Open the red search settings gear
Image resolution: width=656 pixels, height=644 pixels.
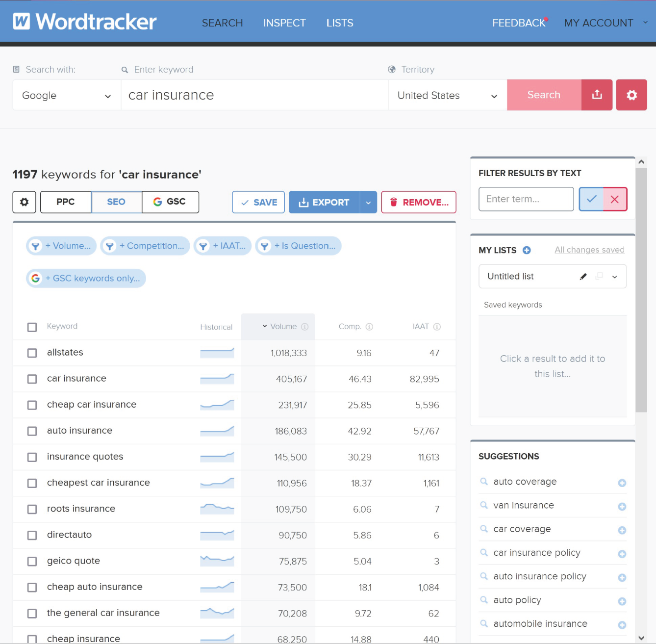[x=631, y=95]
